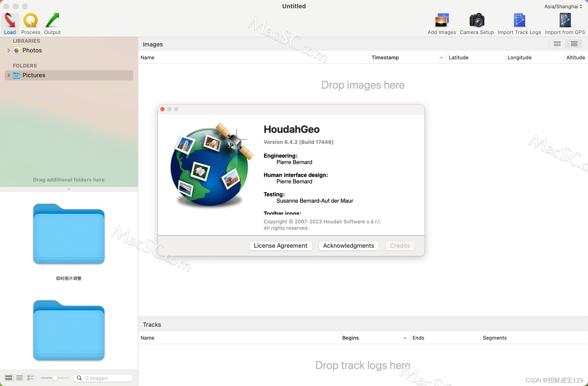The height and width of the screenshot is (386, 588).
Task: Open Acknowledgments in About window
Action: [x=349, y=246]
